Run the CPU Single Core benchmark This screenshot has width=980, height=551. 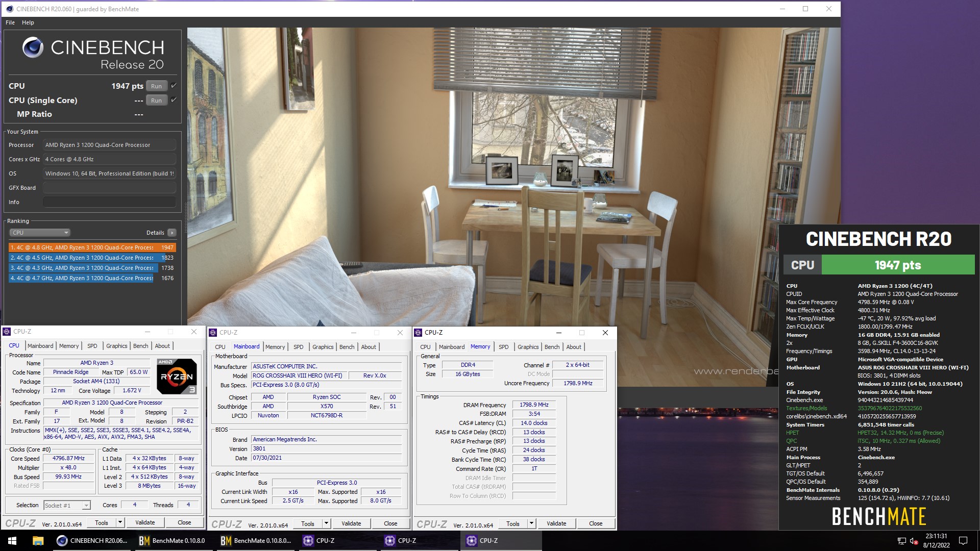(157, 101)
